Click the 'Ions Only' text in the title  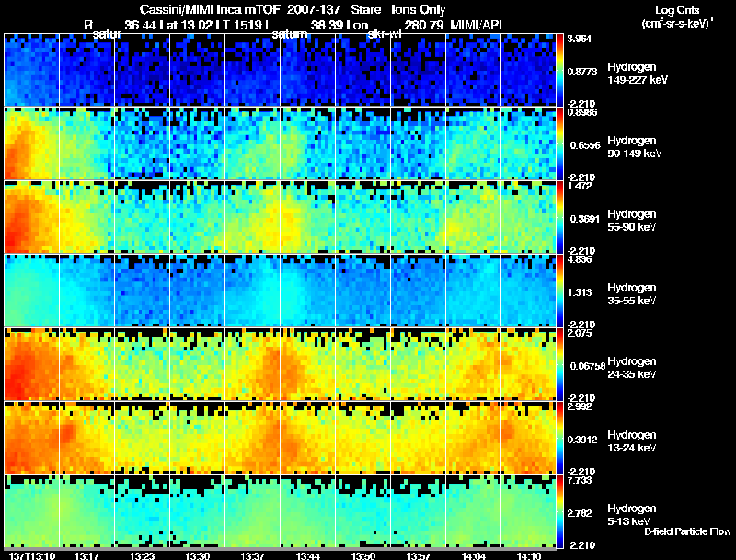[419, 9]
